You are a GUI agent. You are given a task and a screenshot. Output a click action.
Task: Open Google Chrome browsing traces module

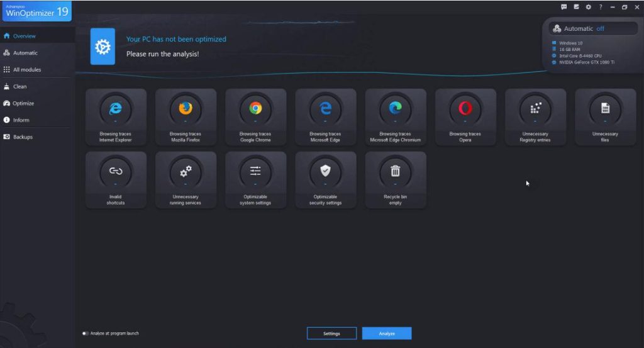255,117
